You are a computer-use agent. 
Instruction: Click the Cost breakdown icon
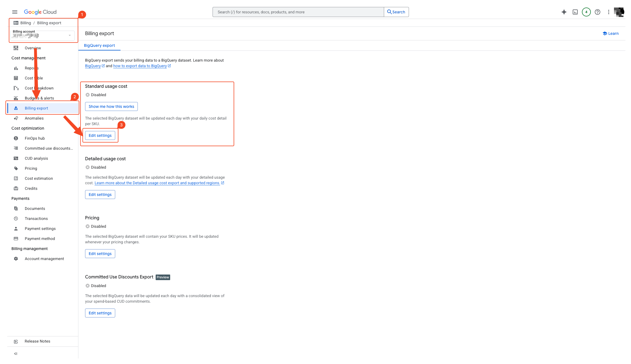click(x=16, y=88)
